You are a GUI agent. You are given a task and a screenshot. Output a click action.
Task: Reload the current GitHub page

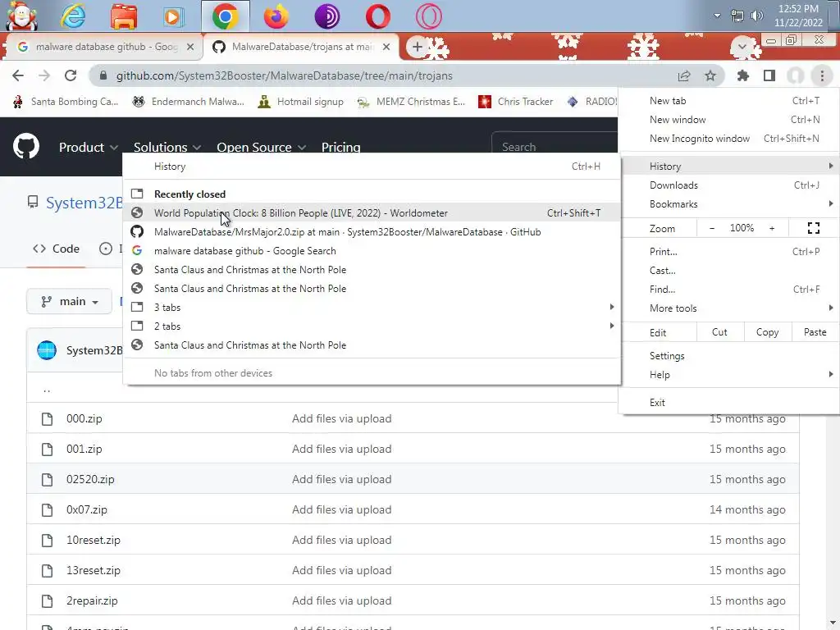pyautogui.click(x=71, y=75)
